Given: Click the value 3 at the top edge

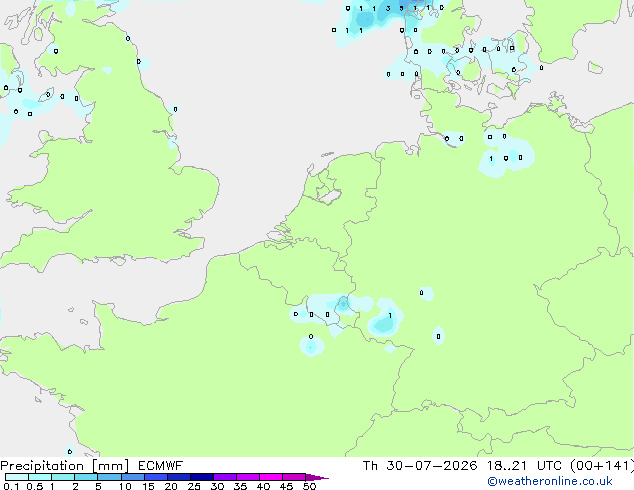Looking at the screenshot, I should coord(388,8).
